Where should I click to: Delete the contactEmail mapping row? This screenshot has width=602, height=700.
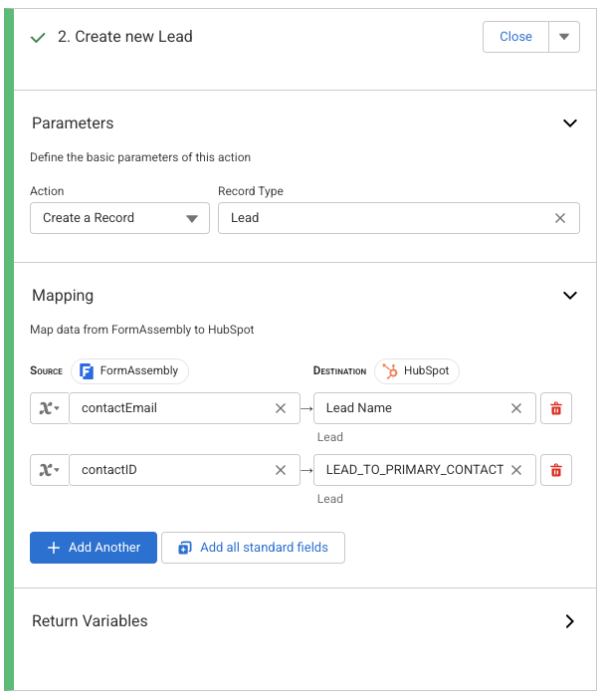click(556, 408)
